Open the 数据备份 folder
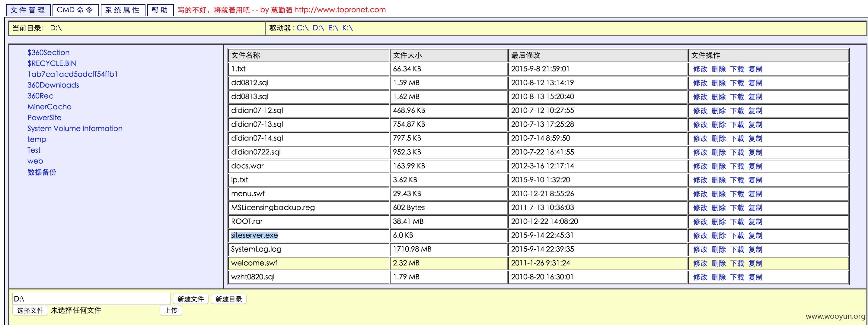The height and width of the screenshot is (325, 868). [42, 172]
